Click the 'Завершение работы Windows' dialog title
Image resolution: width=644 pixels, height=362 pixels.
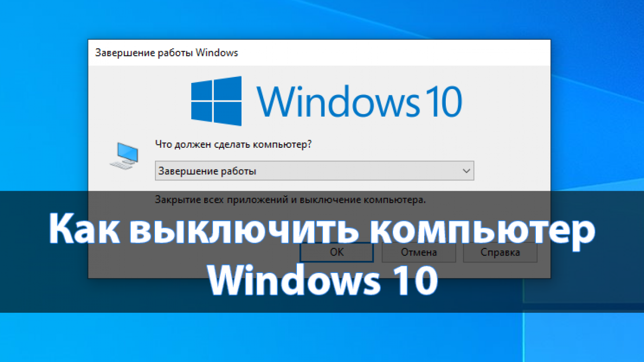click(x=167, y=53)
